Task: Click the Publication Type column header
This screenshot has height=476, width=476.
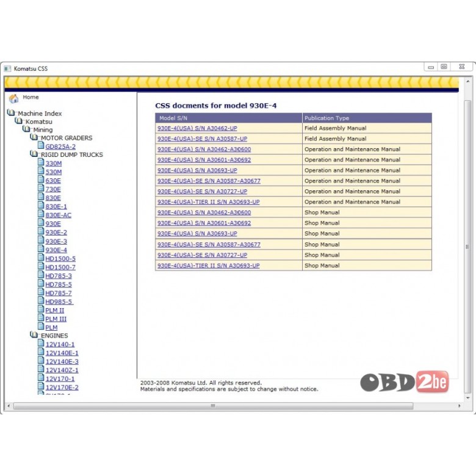Action: pyautogui.click(x=367, y=118)
